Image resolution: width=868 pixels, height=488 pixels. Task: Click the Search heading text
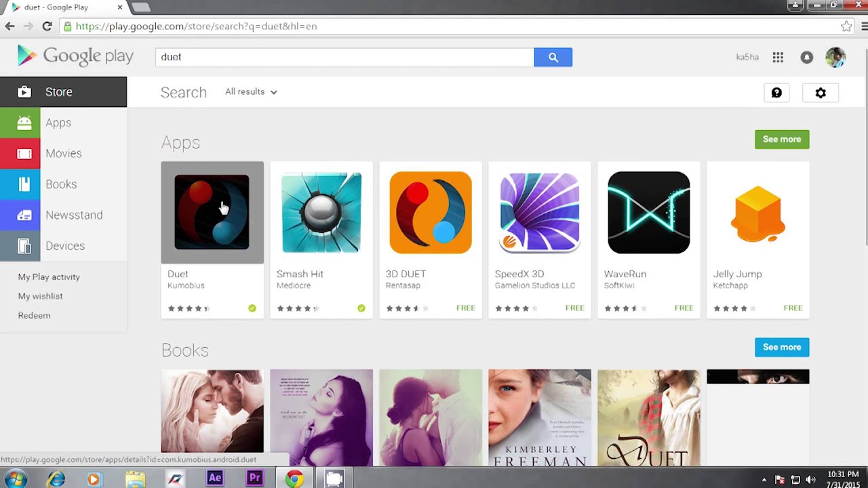coord(184,92)
